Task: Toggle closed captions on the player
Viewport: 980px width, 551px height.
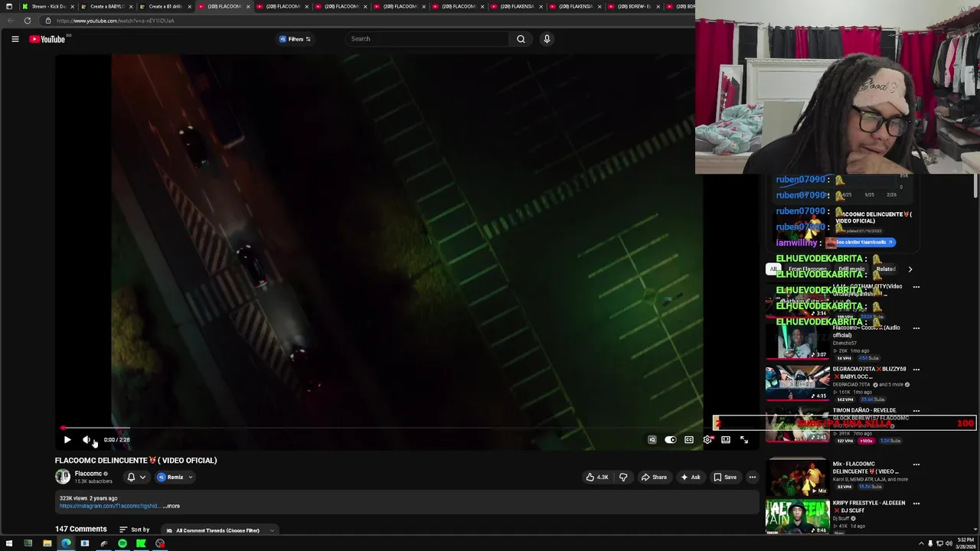Action: click(x=688, y=440)
